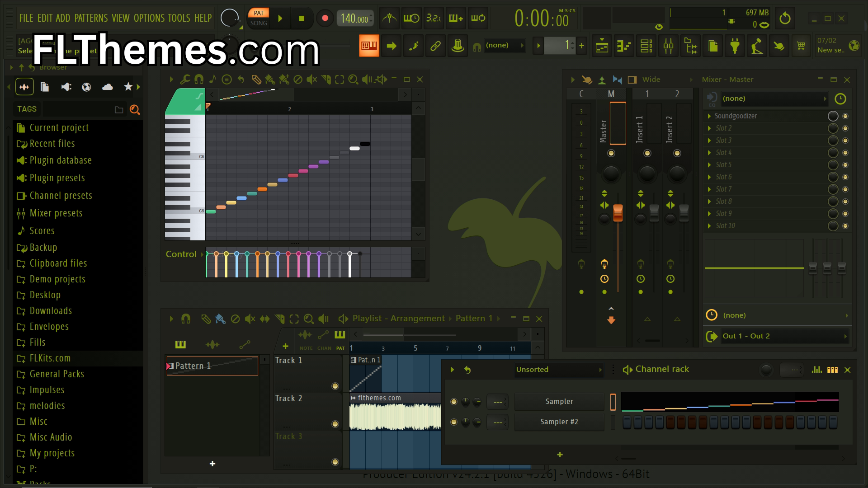Add a new pattern with picker plus

pyautogui.click(x=212, y=464)
